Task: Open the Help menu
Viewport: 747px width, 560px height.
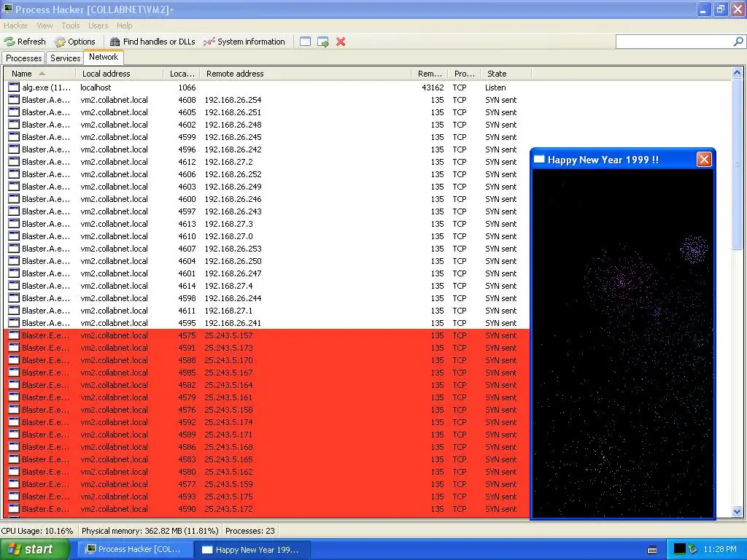Action: tap(124, 26)
